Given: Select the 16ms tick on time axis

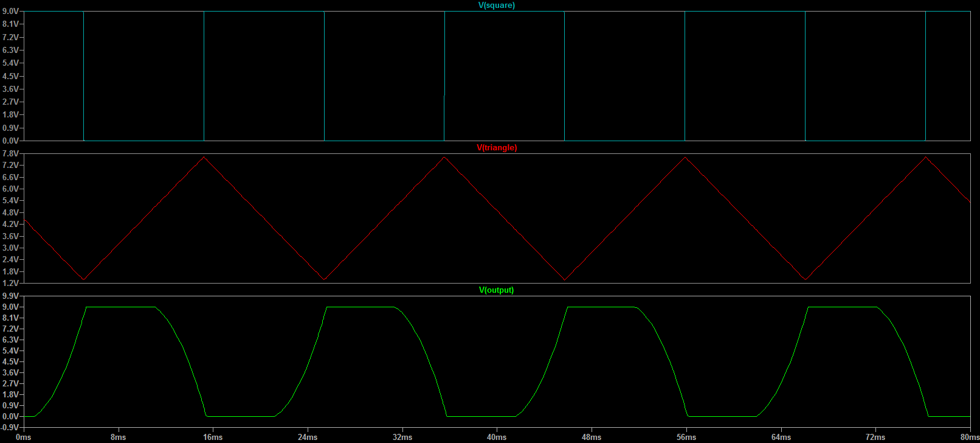Looking at the screenshot, I should pos(213,438).
